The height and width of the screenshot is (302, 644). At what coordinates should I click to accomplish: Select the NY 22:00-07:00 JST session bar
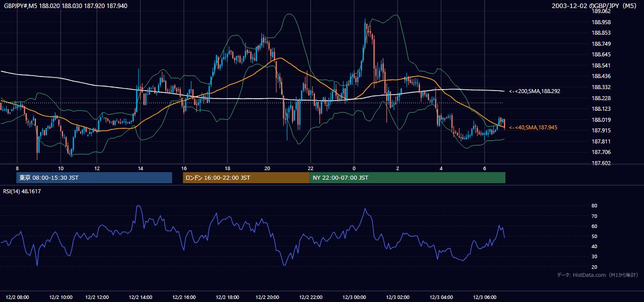pos(407,178)
